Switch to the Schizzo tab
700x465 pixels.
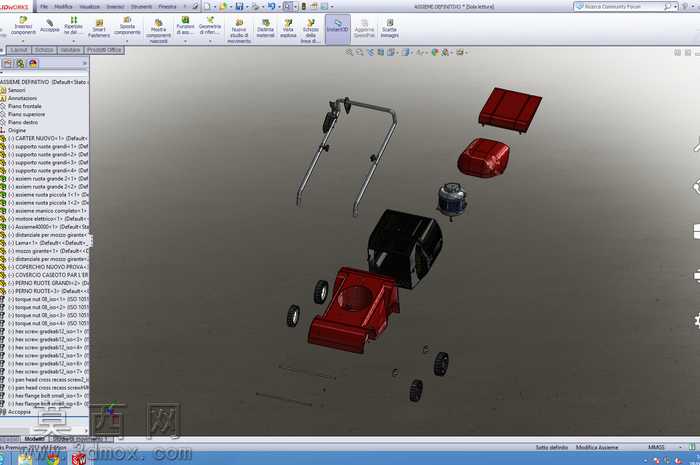coord(44,50)
